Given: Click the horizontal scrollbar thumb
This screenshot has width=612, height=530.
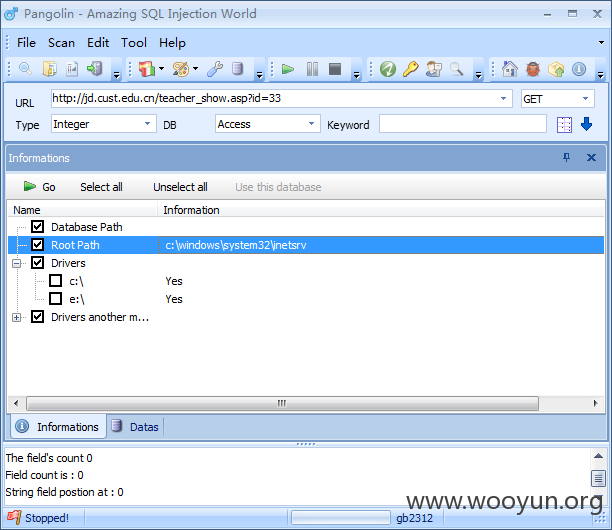Looking at the screenshot, I should 282,403.
